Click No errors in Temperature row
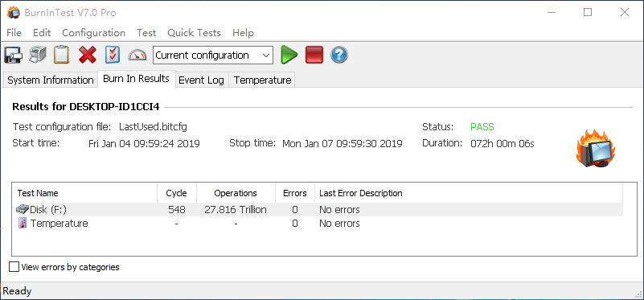This screenshot has width=644, height=300. pos(339,224)
